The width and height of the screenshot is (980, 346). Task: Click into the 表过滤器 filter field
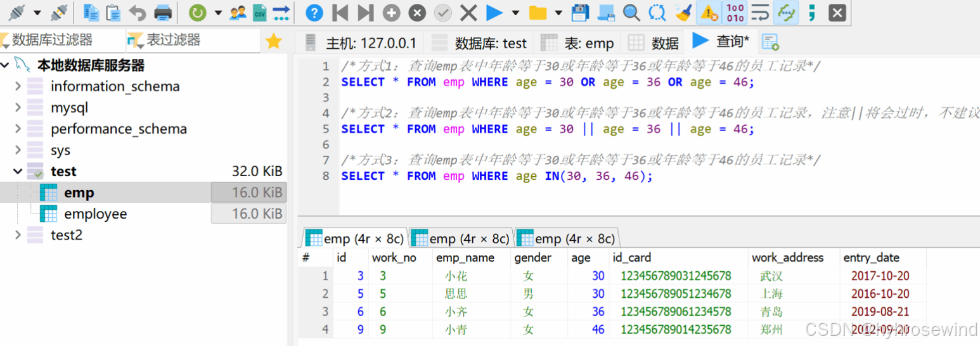193,41
